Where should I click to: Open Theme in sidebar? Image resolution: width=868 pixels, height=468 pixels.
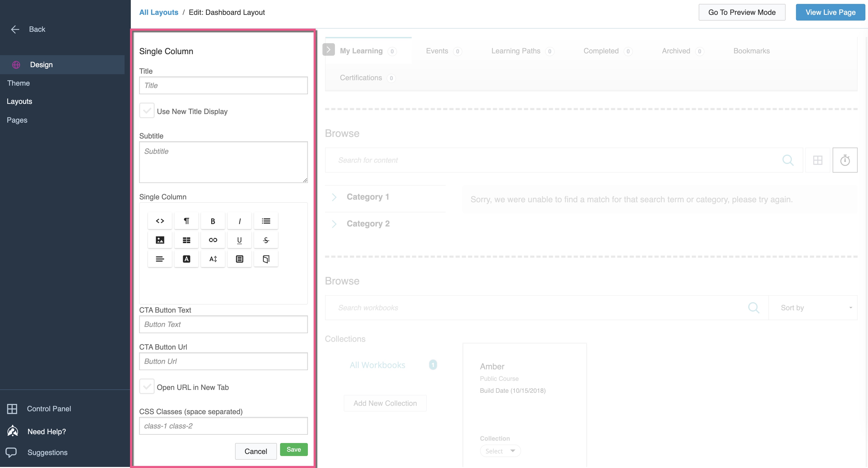point(18,83)
